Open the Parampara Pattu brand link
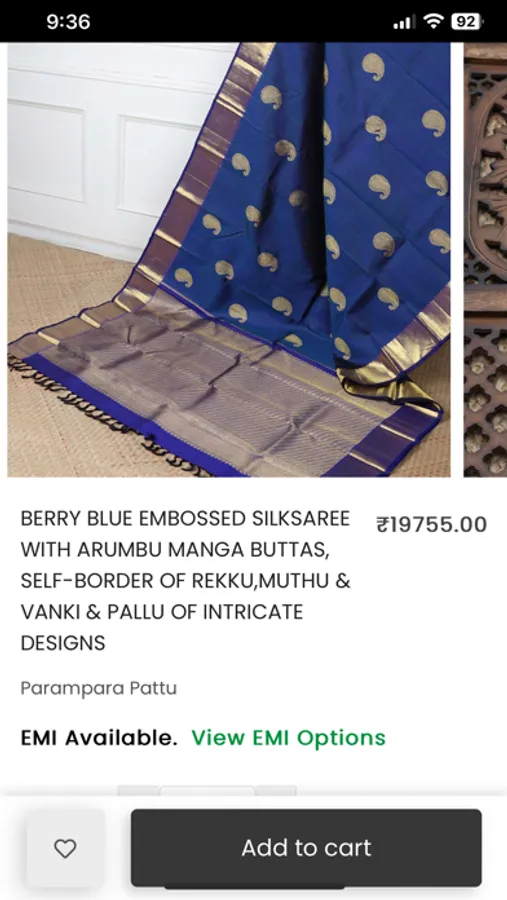 click(99, 688)
